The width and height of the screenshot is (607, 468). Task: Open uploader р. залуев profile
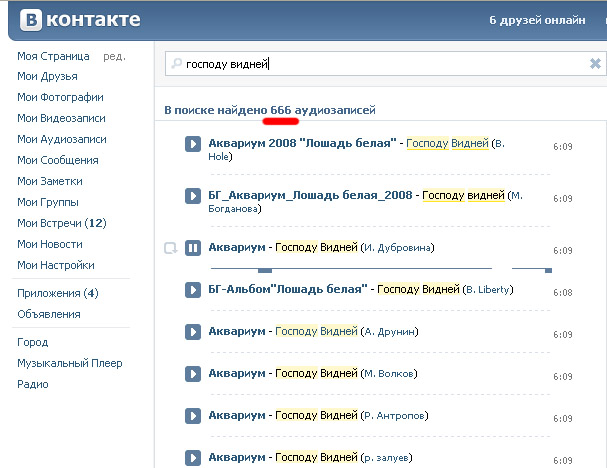coord(386,458)
